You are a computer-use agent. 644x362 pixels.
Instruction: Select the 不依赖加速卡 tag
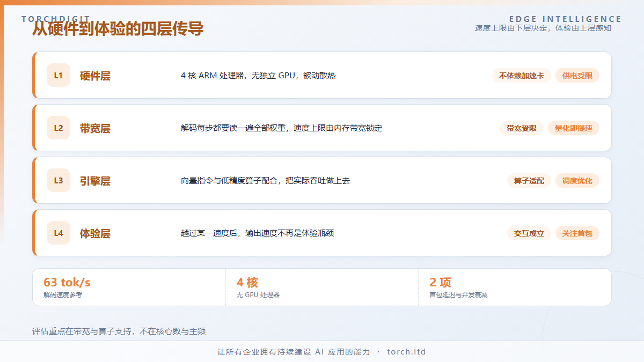(x=522, y=76)
